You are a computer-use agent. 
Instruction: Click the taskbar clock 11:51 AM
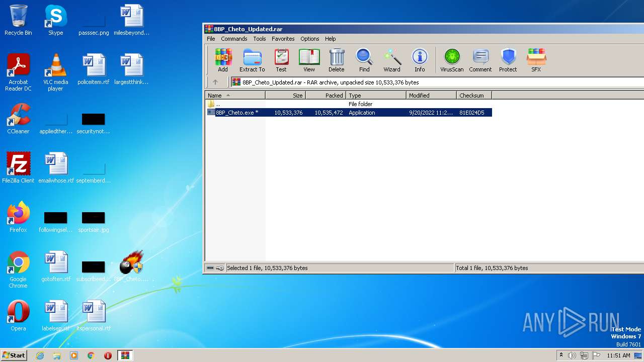click(x=619, y=355)
